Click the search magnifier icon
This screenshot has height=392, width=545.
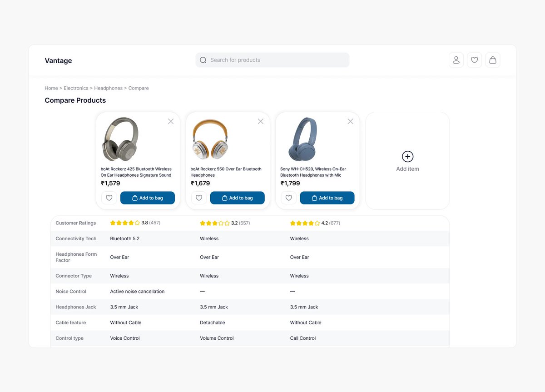(203, 60)
